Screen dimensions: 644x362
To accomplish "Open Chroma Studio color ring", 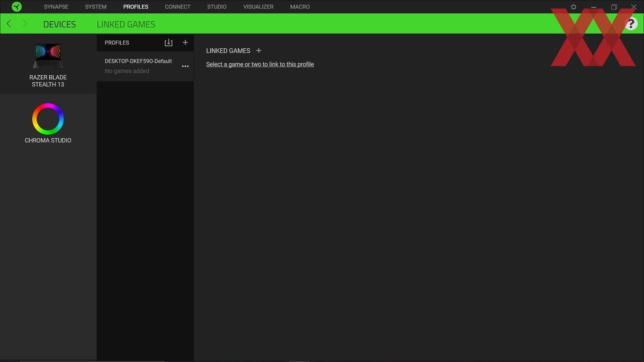I will pos(48,119).
